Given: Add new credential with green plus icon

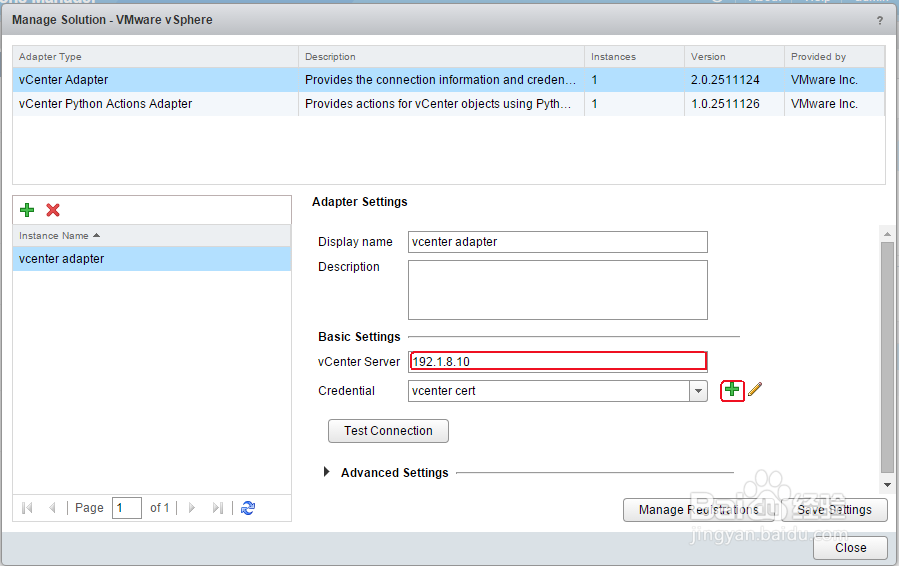Looking at the screenshot, I should [x=732, y=390].
